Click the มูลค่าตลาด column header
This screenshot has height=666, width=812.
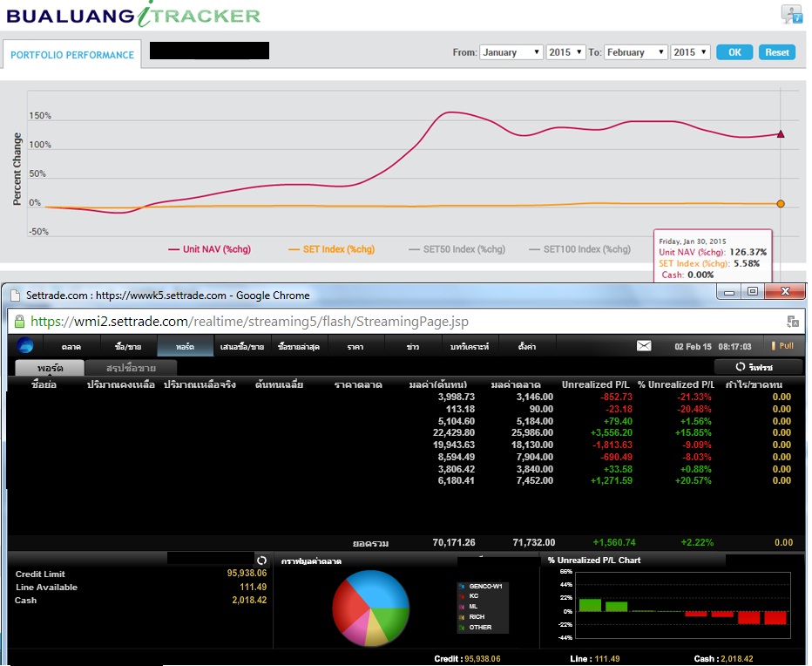pos(515,384)
